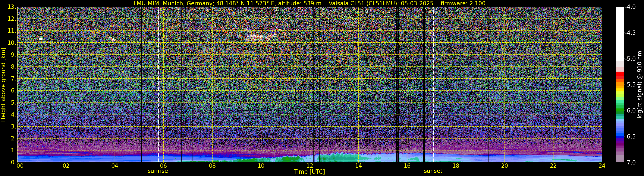644x176 pixels.
Task: Click the white dashed sunset marker line
Action: pyautogui.click(x=433, y=84)
